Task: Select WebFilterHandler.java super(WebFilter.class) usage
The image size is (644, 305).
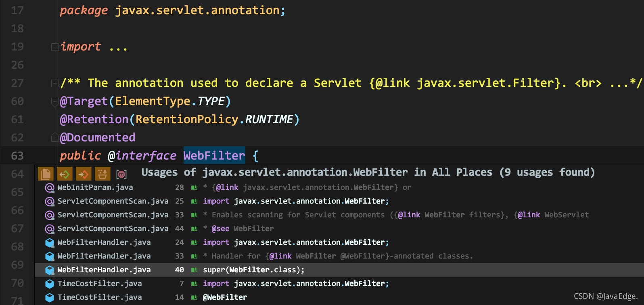Action: 339,270
